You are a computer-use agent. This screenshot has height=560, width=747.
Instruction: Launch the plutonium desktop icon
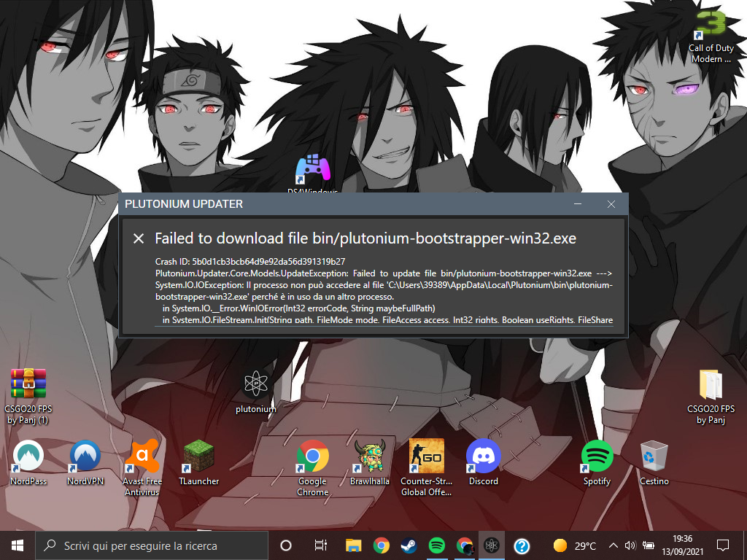256,389
